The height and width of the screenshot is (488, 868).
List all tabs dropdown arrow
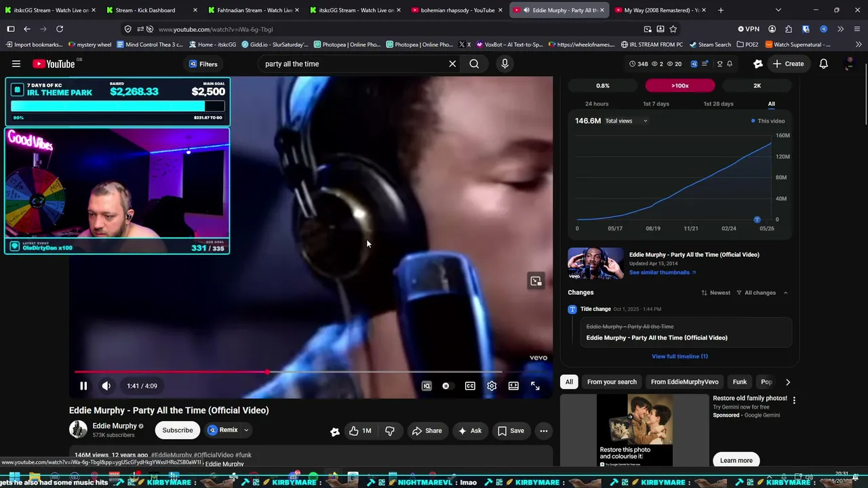(778, 10)
